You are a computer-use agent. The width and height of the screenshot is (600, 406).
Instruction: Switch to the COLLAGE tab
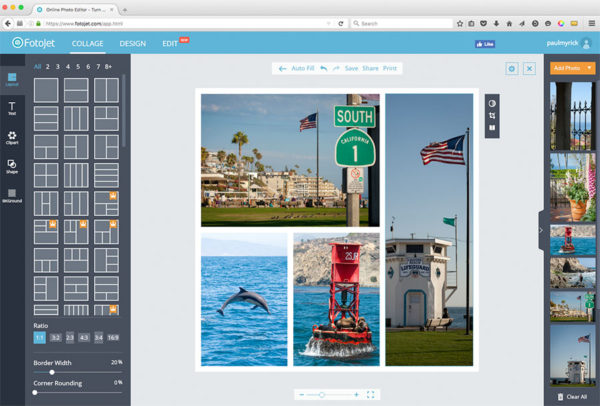click(x=88, y=44)
